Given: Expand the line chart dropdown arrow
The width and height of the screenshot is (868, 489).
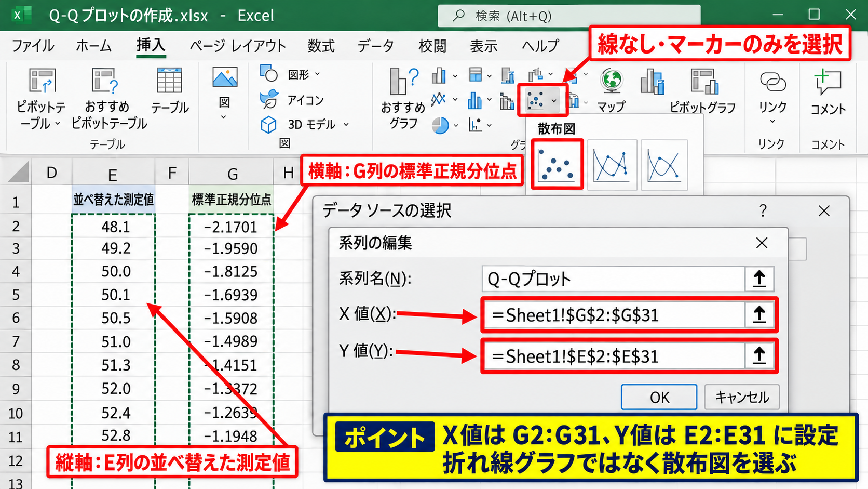Looking at the screenshot, I should pyautogui.click(x=455, y=99).
